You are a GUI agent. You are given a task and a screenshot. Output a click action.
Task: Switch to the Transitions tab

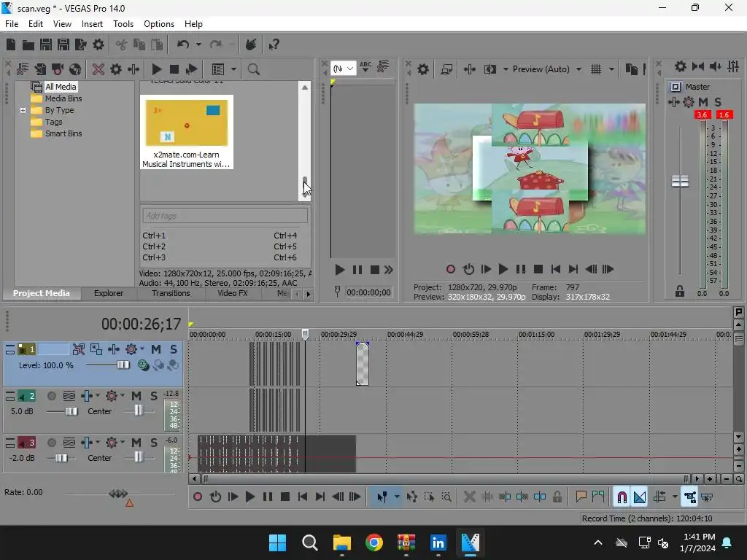171,293
